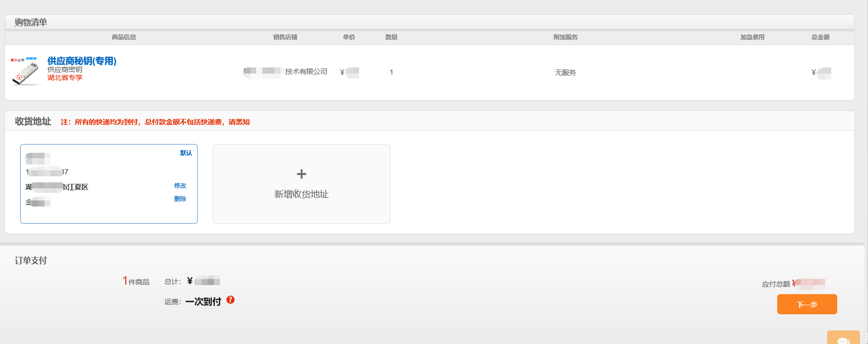
Task: Click the 湖北省专享 red tag
Action: pos(65,78)
